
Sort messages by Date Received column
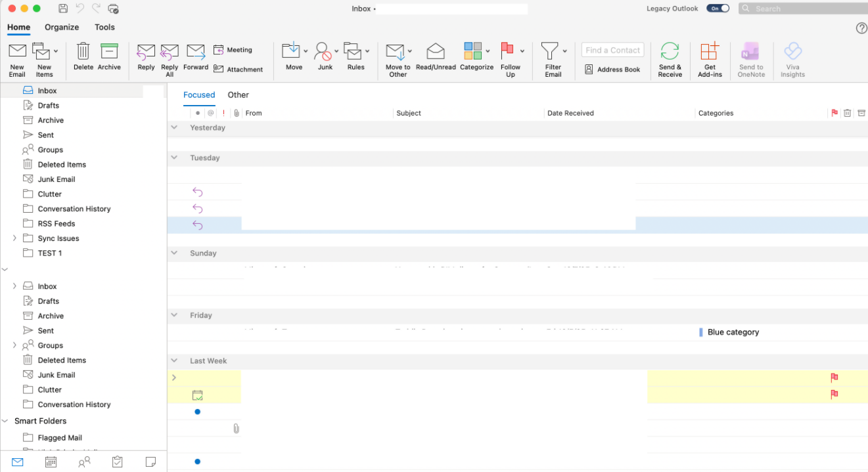click(x=570, y=113)
